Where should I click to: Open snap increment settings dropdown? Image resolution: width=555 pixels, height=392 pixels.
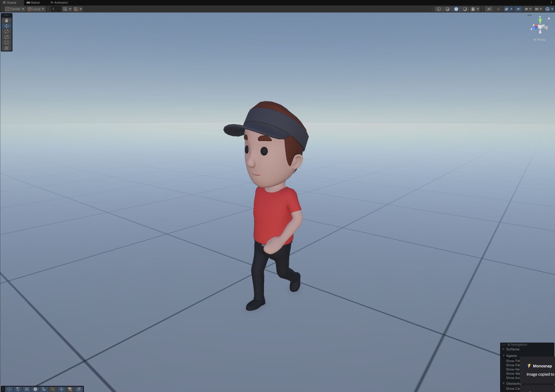81,9
